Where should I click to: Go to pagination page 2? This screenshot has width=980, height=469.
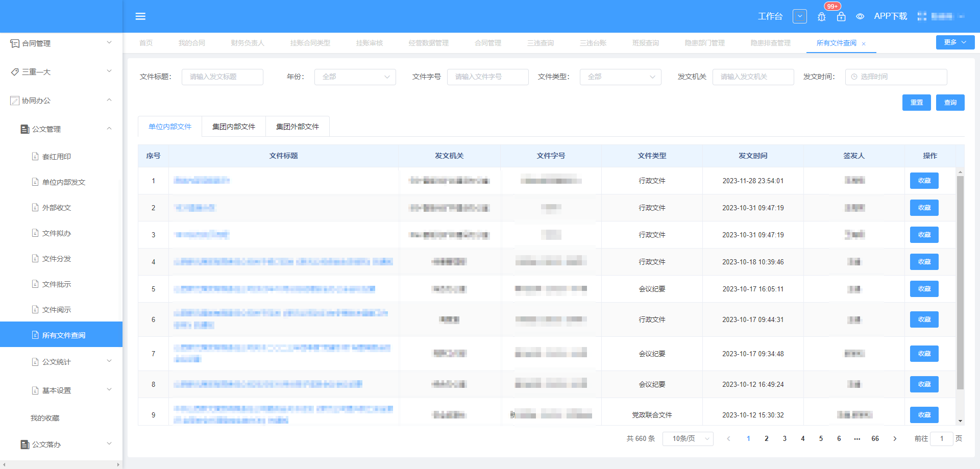point(767,439)
